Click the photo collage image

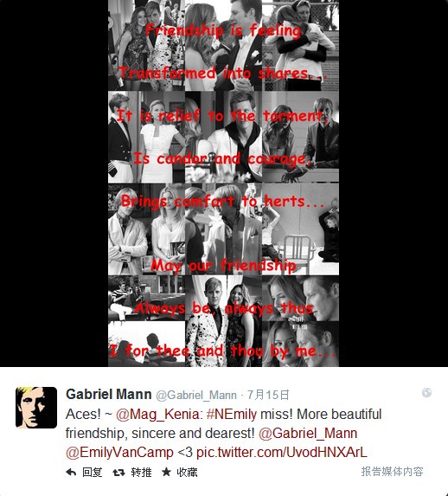223,184
